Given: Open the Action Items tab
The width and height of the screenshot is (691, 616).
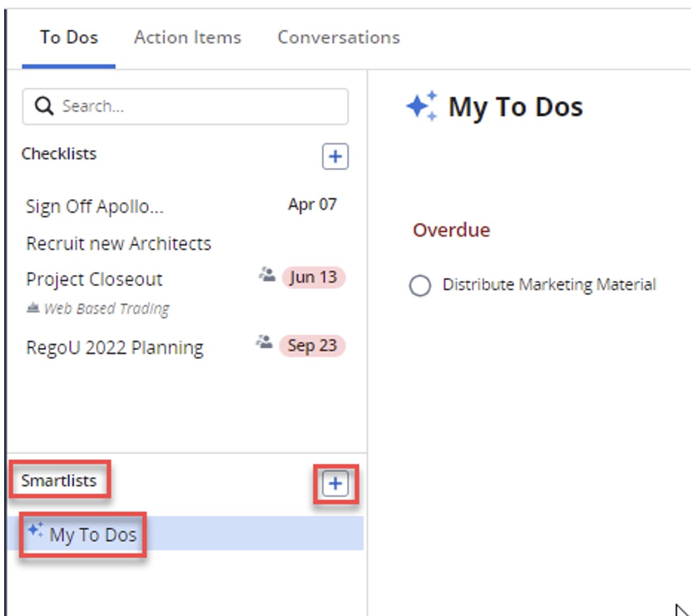Looking at the screenshot, I should point(188,38).
